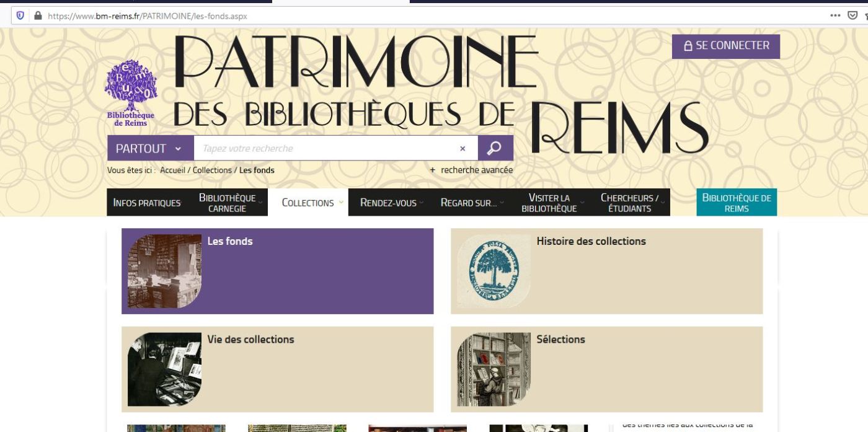Open the Regard sur... menu
The width and height of the screenshot is (868, 432).
(x=469, y=203)
